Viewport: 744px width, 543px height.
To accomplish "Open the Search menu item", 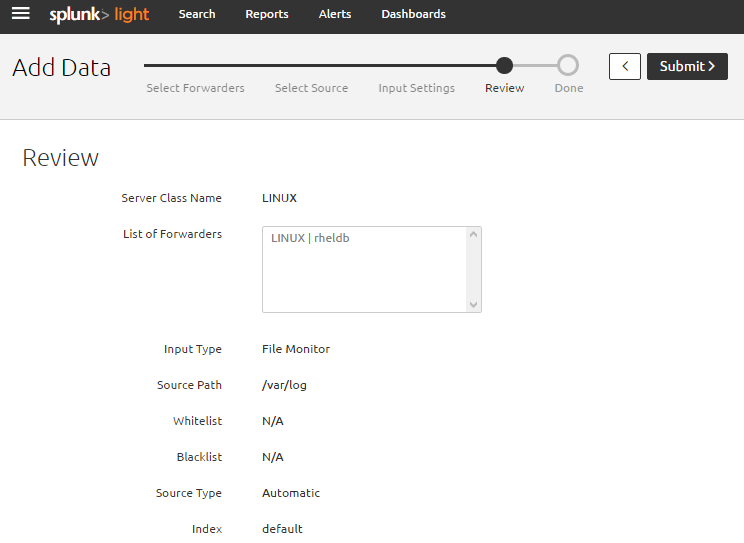I will pyautogui.click(x=197, y=14).
